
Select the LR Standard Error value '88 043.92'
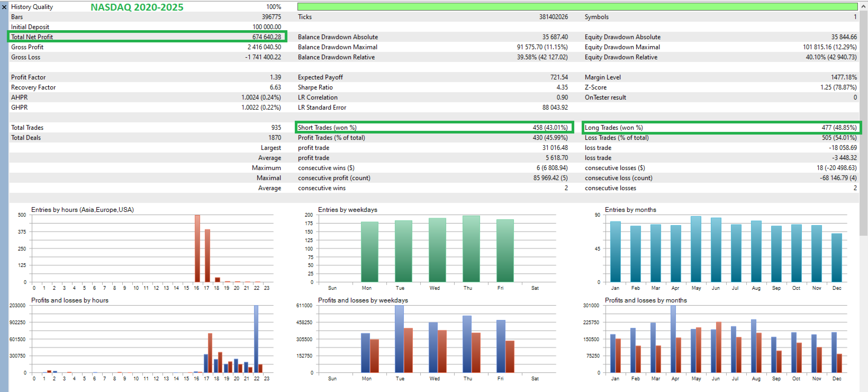pyautogui.click(x=555, y=108)
